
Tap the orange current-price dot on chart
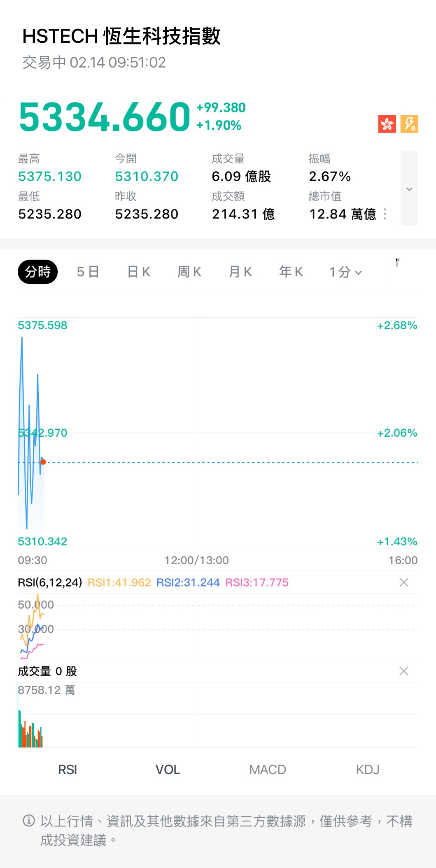[x=43, y=462]
